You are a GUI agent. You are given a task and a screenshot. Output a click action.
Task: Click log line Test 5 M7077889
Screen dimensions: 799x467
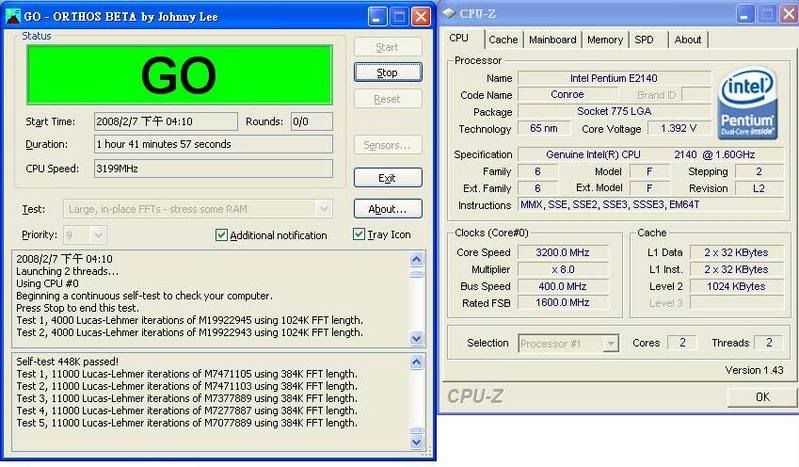point(187,423)
